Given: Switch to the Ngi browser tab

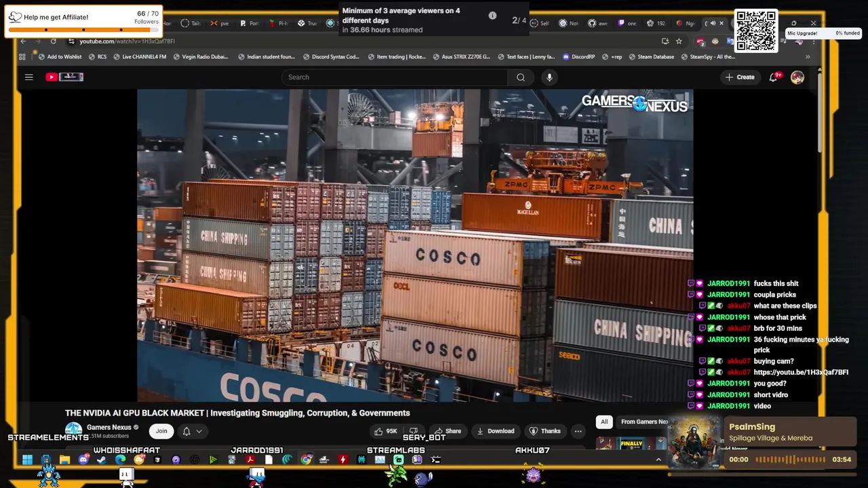Looking at the screenshot, I should pyautogui.click(x=686, y=24).
